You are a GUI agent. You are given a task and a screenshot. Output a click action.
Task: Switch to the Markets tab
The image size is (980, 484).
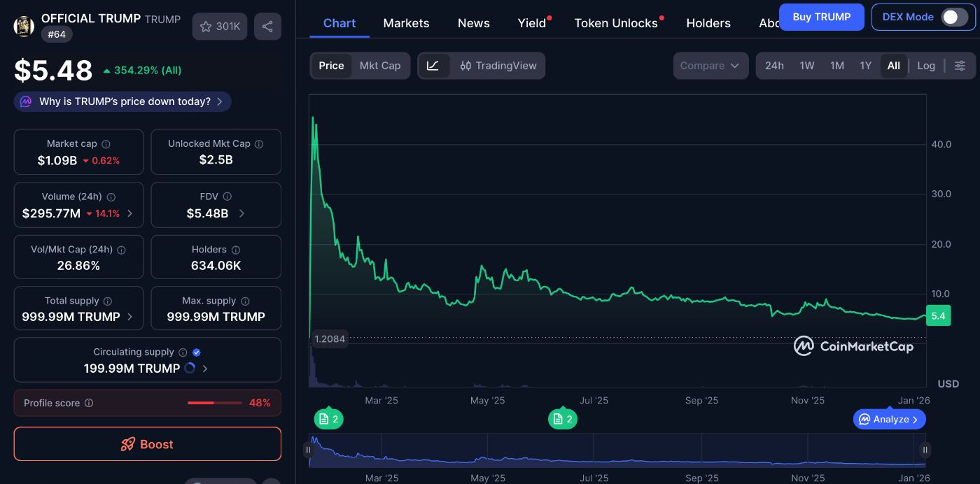406,23
